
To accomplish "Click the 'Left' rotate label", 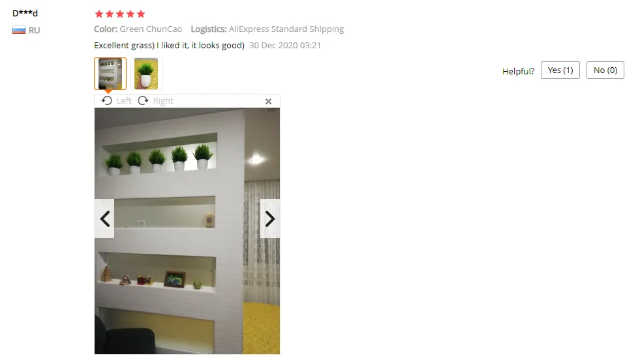I will [x=124, y=101].
